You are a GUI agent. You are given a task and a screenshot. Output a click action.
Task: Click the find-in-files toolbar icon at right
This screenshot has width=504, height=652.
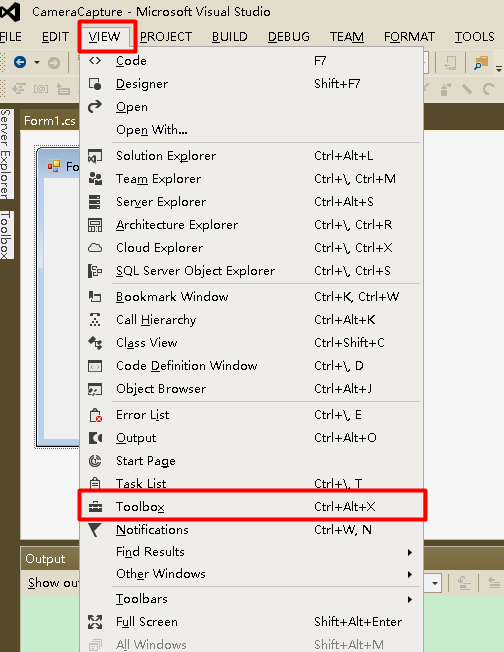click(481, 63)
